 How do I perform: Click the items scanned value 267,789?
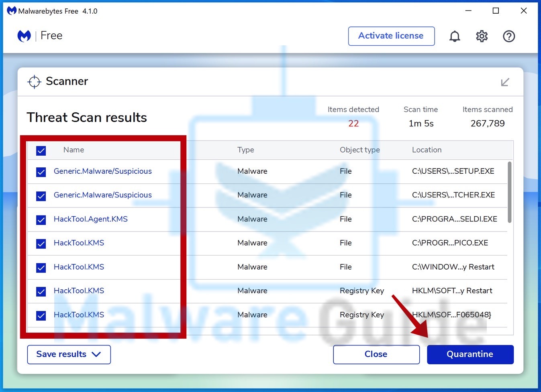tap(488, 124)
